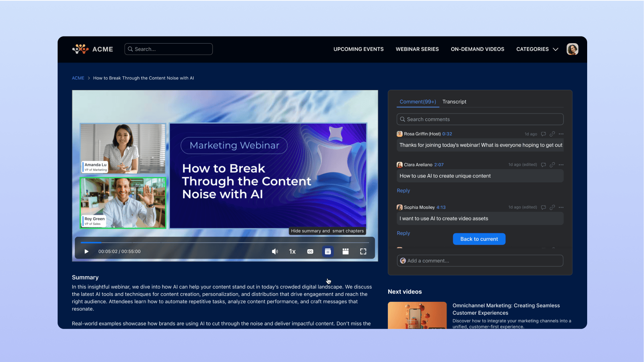Image resolution: width=644 pixels, height=362 pixels.
Task: Focus the Search comments field
Action: pyautogui.click(x=480, y=119)
